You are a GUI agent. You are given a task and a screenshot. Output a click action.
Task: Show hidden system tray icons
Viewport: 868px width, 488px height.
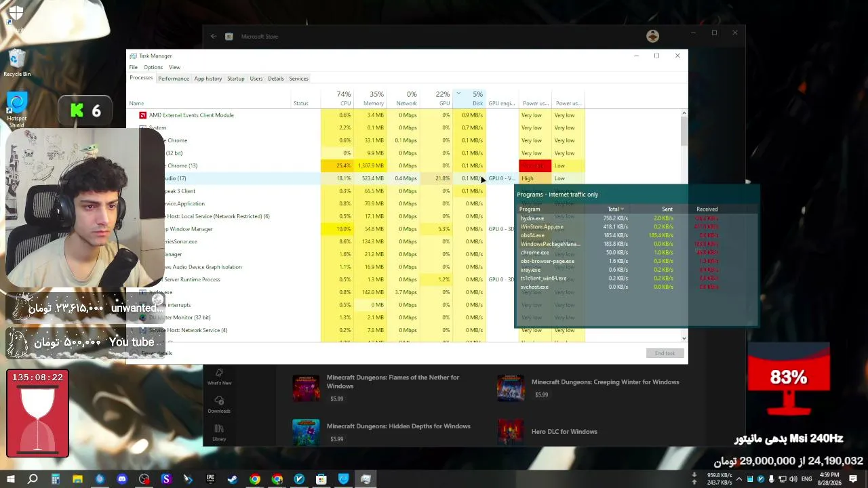739,479
